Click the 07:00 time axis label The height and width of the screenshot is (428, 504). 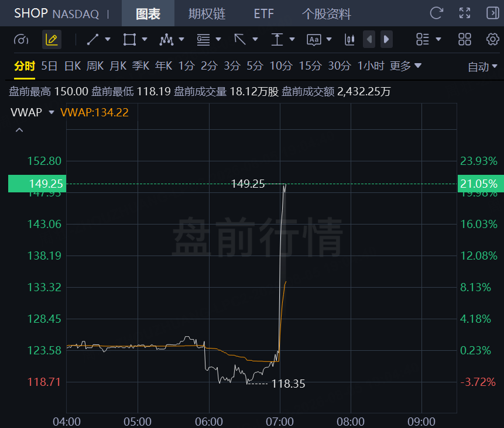[280, 422]
